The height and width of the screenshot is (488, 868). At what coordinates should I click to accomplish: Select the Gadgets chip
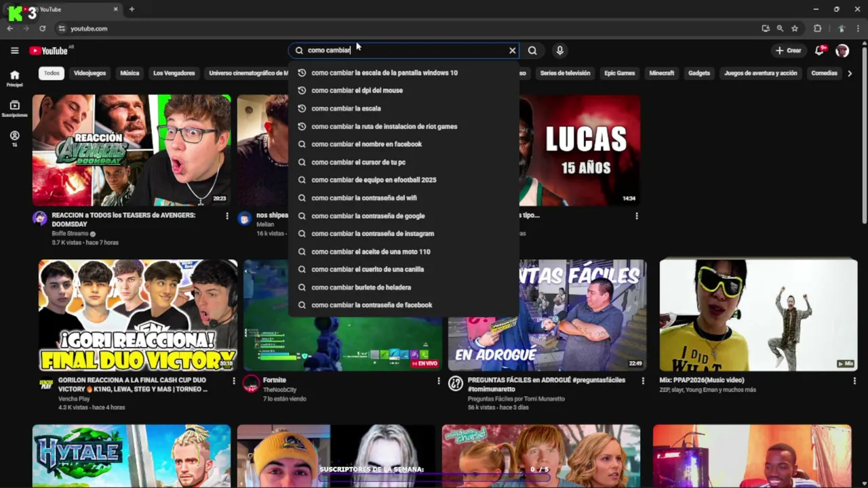(699, 73)
